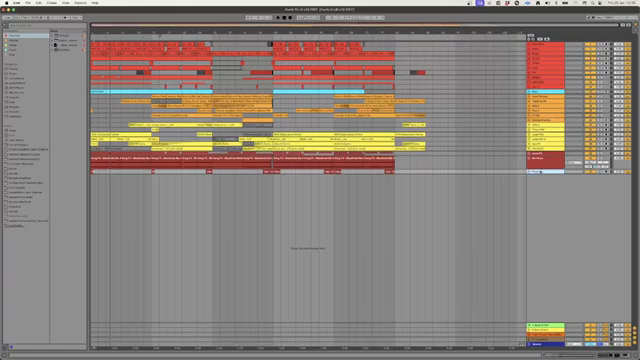Screen dimensions: 640x360
Task: Click the Stop transport button
Action: tap(284, 18)
